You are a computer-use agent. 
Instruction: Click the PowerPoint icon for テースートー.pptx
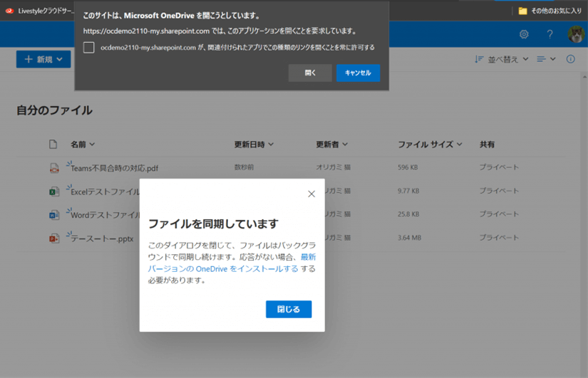54,238
